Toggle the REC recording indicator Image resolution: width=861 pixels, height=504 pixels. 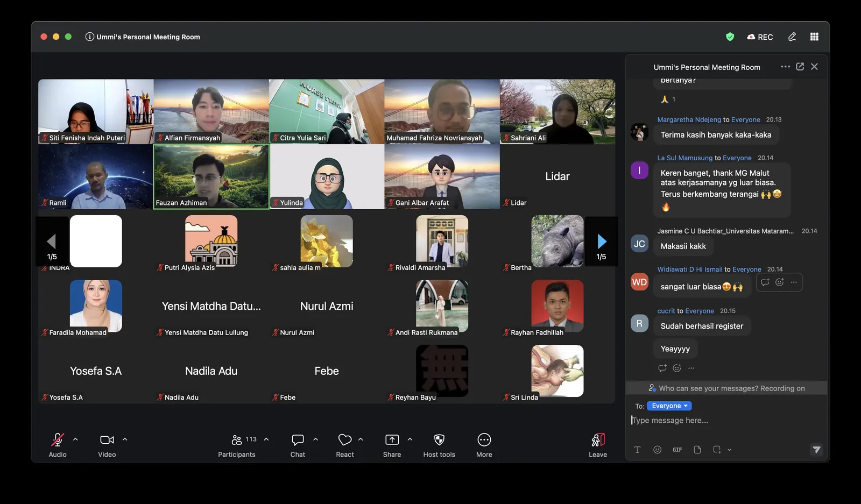pos(760,37)
